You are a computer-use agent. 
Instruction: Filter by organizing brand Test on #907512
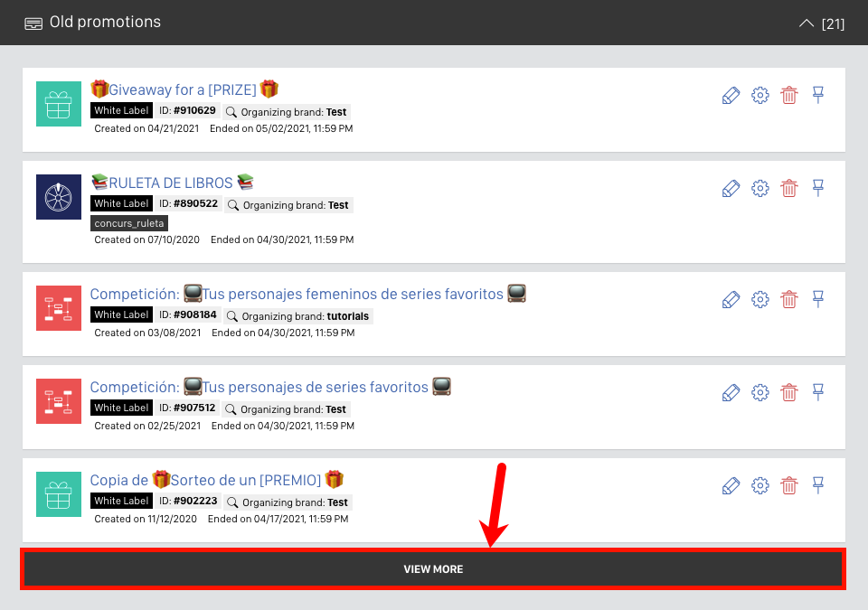coord(287,409)
